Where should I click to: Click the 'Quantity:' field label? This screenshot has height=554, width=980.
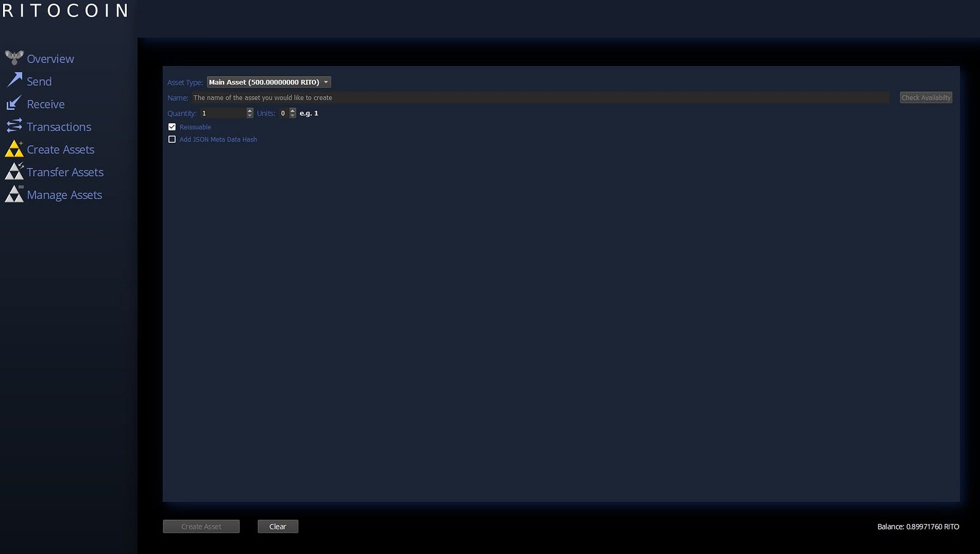tap(182, 113)
